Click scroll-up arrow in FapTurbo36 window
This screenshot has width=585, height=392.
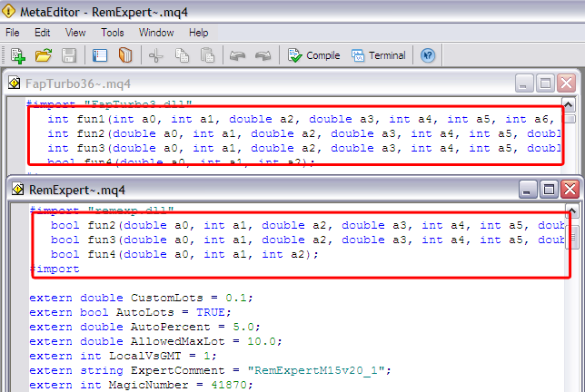pyautogui.click(x=569, y=105)
